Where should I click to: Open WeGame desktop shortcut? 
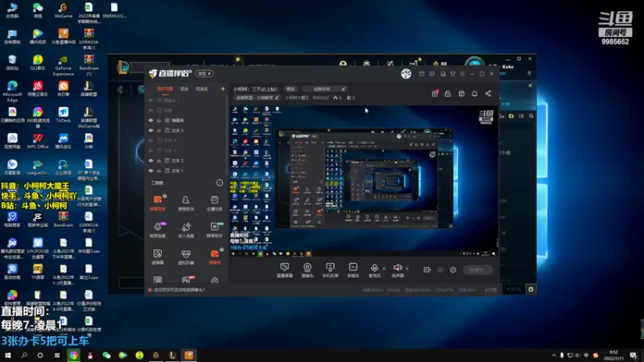tap(64, 10)
